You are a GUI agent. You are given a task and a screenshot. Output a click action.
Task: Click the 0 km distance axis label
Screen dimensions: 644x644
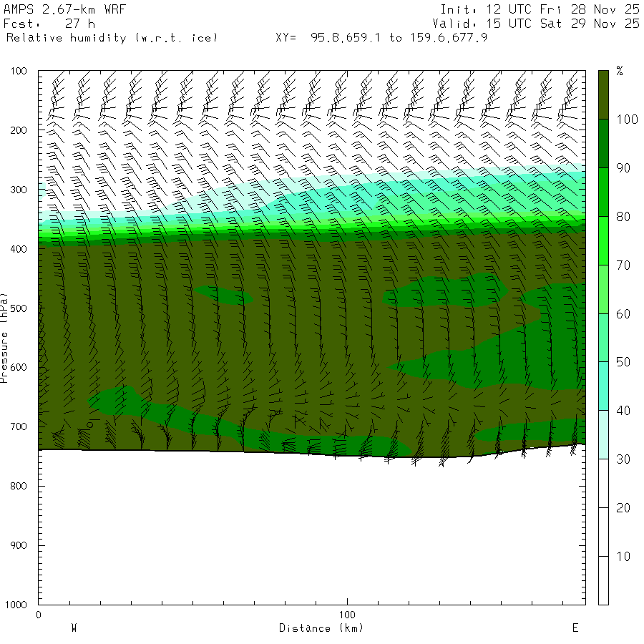click(x=39, y=615)
